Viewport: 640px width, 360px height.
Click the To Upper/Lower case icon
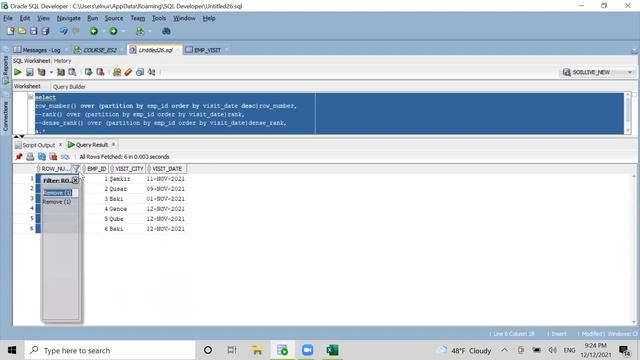151,72
